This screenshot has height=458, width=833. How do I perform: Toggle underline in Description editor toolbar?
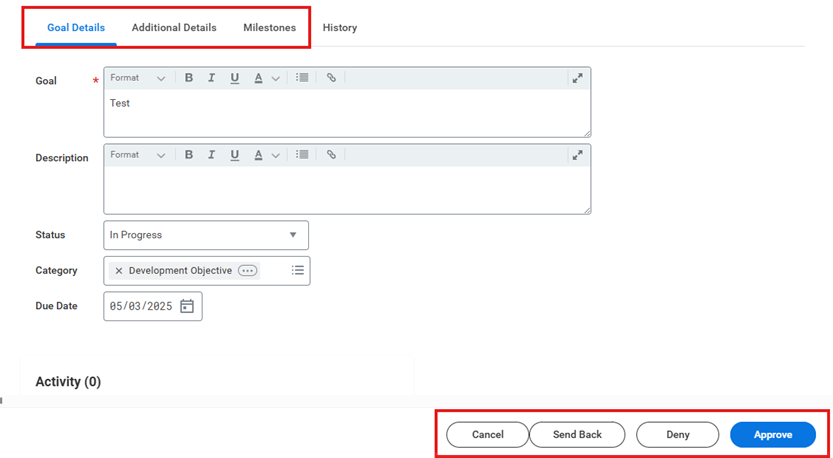tap(234, 155)
